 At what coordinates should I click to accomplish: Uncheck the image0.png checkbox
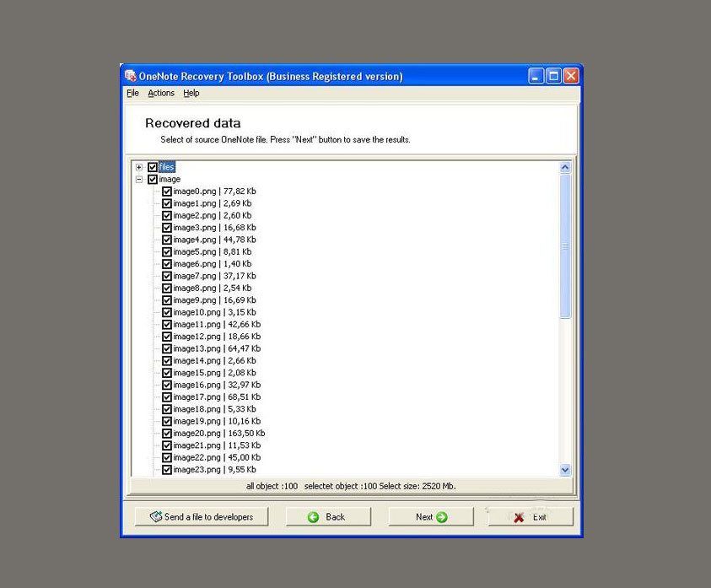167,192
